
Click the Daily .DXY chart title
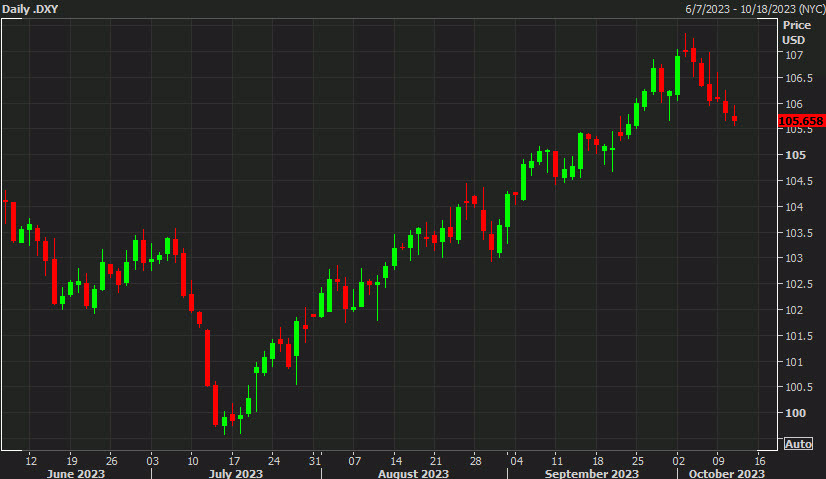pos(30,9)
